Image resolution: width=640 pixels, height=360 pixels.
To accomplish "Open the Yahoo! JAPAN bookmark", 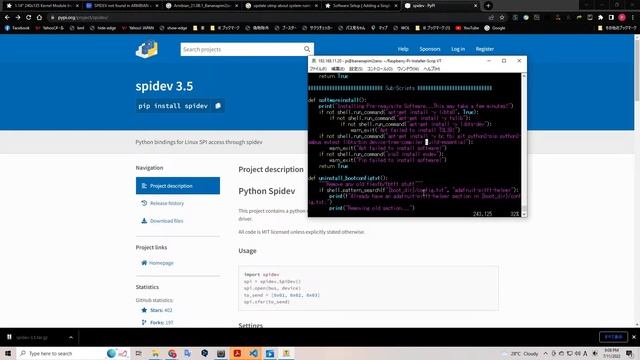I will coord(138,28).
